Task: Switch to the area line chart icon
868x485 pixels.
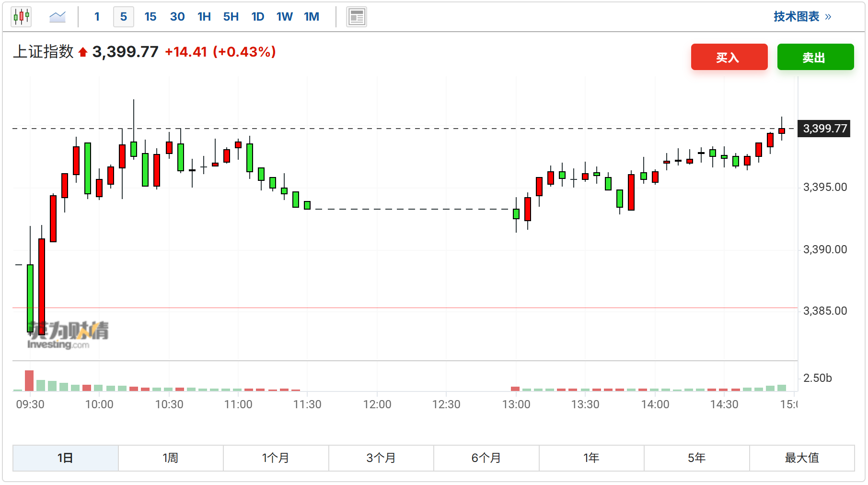Action: 58,17
